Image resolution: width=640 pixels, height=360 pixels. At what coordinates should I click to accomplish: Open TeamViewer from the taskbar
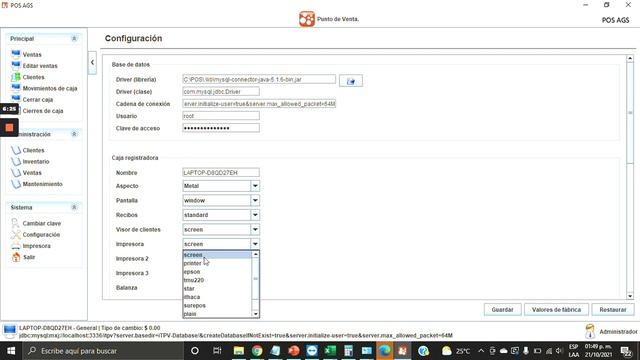(x=312, y=351)
